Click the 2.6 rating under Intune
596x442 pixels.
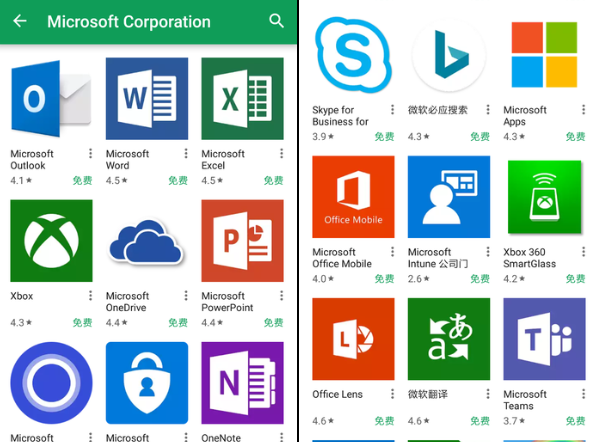point(418,279)
